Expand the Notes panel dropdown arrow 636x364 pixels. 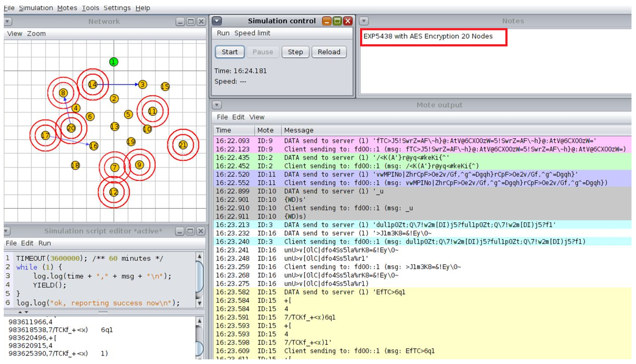pos(364,21)
